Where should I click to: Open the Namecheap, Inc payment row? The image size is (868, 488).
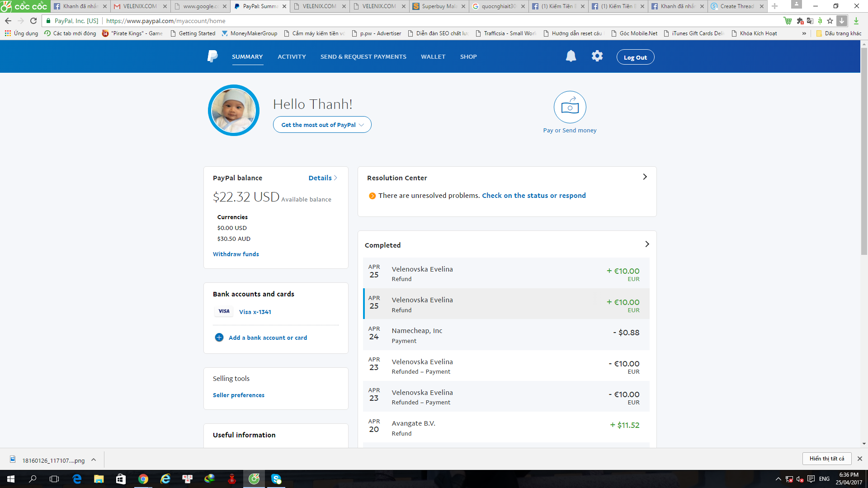[x=506, y=335]
